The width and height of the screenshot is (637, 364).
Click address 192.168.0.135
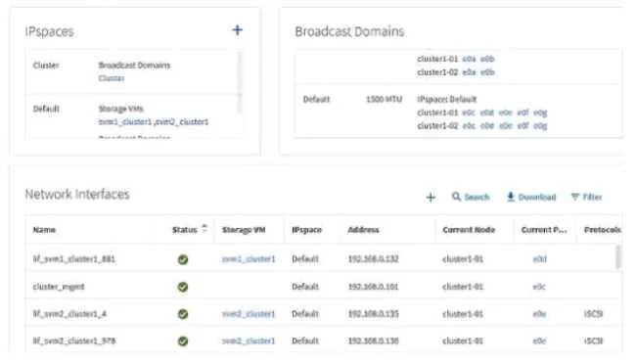tap(374, 314)
